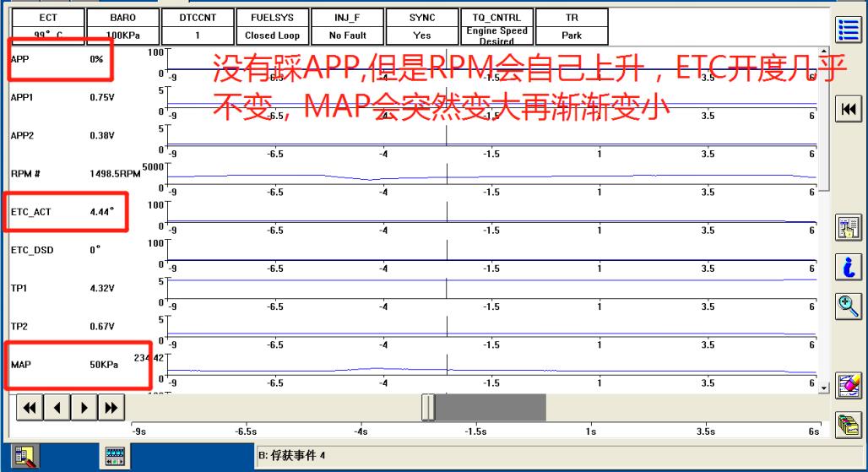Select the SYNC Yes parameter box
The image size is (868, 472).
pos(422,26)
